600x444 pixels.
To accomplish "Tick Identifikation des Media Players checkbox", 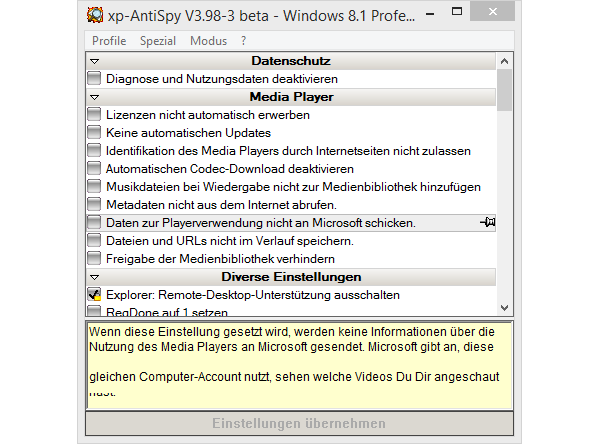I will tap(94, 150).
